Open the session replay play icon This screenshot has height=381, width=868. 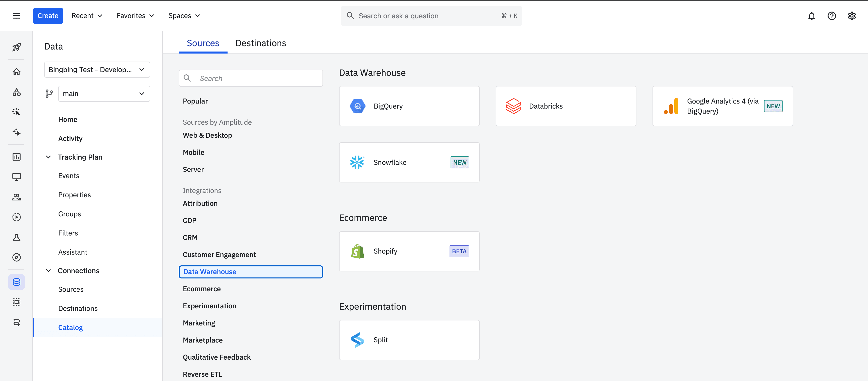pyautogui.click(x=16, y=217)
